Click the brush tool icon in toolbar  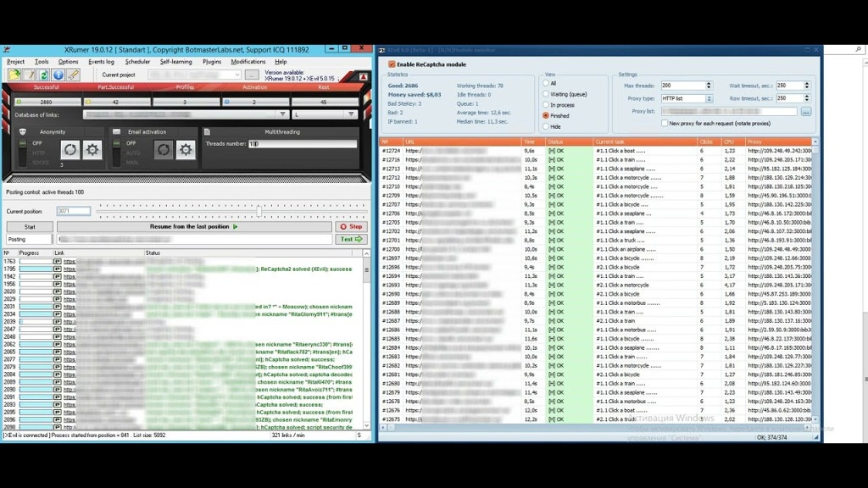point(73,75)
